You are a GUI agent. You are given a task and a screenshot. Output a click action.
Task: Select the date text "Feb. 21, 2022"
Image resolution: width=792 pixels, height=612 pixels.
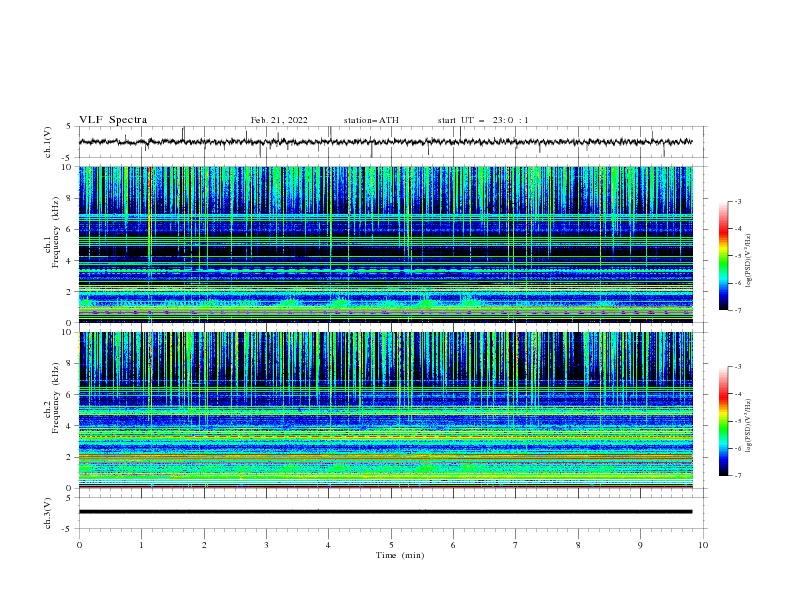pyautogui.click(x=279, y=120)
